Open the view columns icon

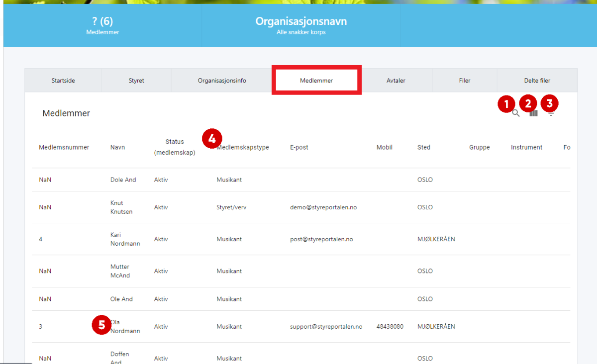coord(533,113)
